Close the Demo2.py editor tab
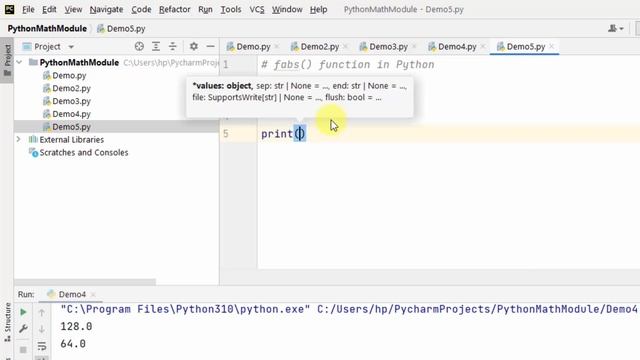 (x=345, y=47)
